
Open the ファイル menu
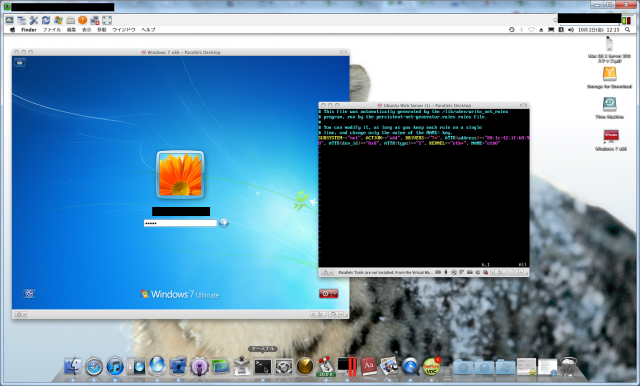pyautogui.click(x=52, y=30)
